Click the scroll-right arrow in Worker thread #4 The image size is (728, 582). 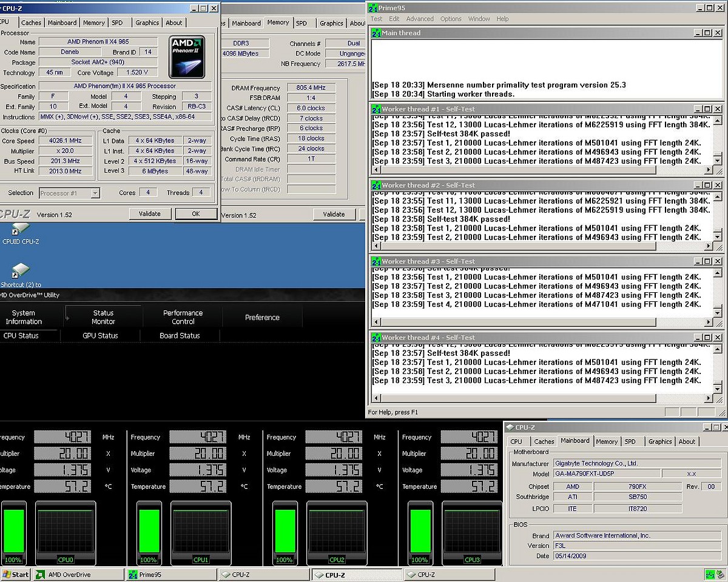(x=708, y=398)
